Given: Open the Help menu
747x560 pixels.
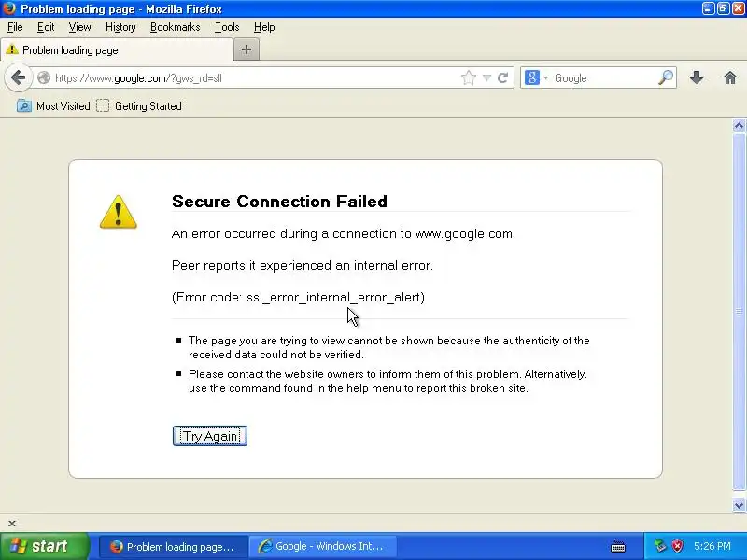Looking at the screenshot, I should click(264, 27).
